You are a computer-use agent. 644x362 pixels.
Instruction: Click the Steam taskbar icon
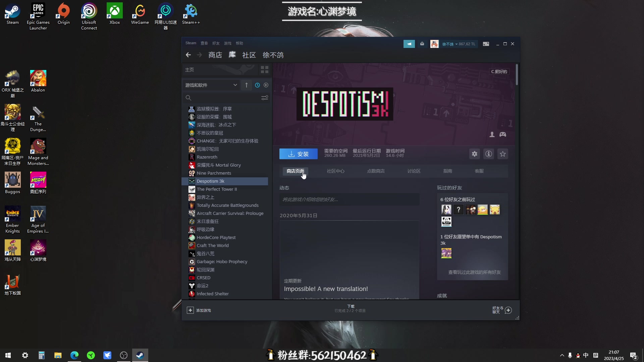pos(140,355)
